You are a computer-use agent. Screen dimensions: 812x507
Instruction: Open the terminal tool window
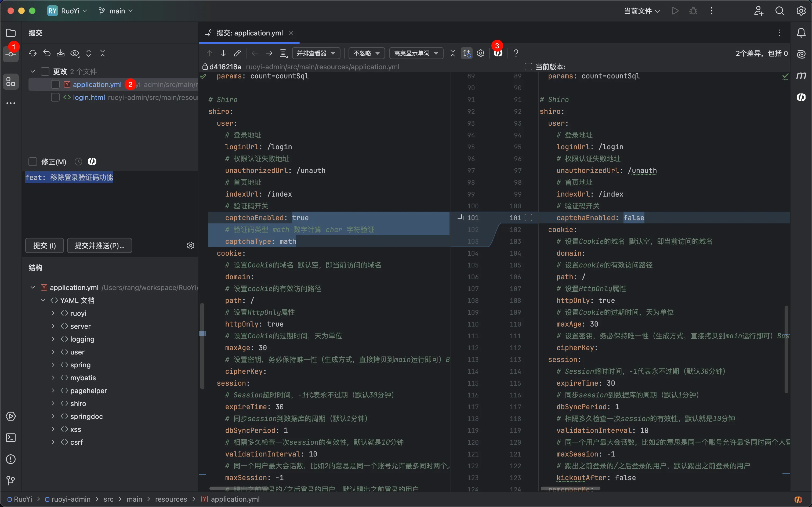pyautogui.click(x=11, y=438)
